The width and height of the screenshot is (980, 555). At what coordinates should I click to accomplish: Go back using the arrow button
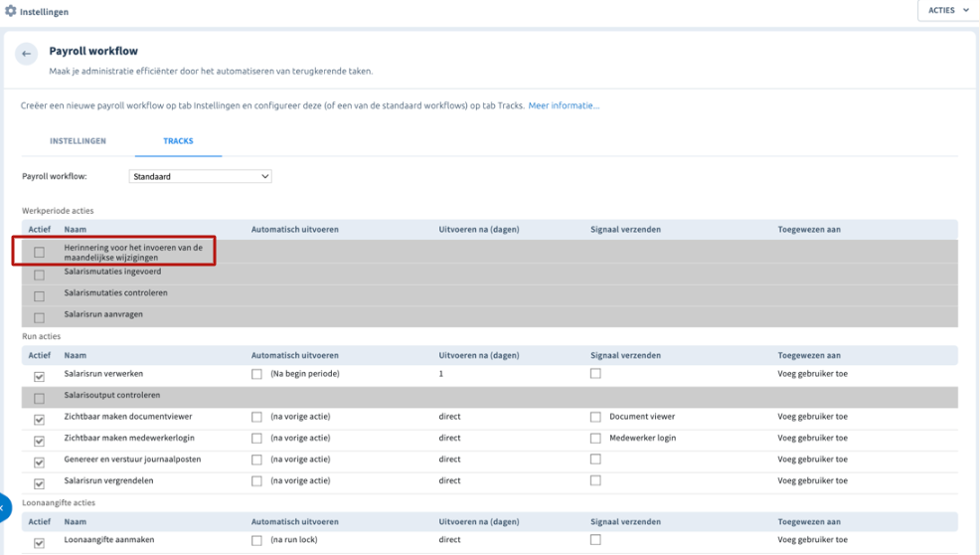point(26,54)
